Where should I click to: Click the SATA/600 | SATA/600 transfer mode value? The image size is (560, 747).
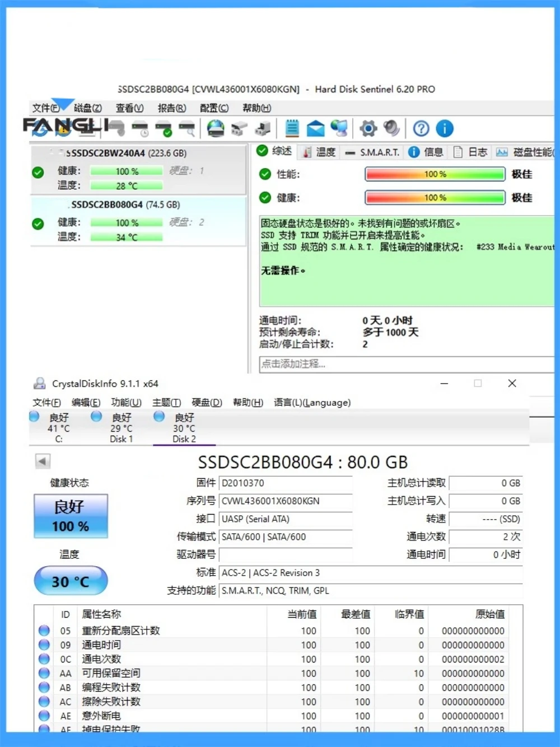click(x=286, y=537)
